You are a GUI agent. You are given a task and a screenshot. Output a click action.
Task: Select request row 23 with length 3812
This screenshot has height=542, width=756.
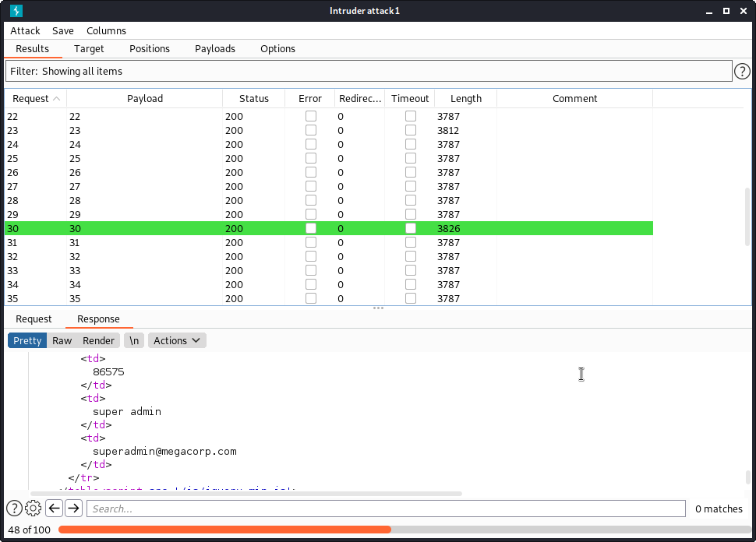tap(329, 130)
